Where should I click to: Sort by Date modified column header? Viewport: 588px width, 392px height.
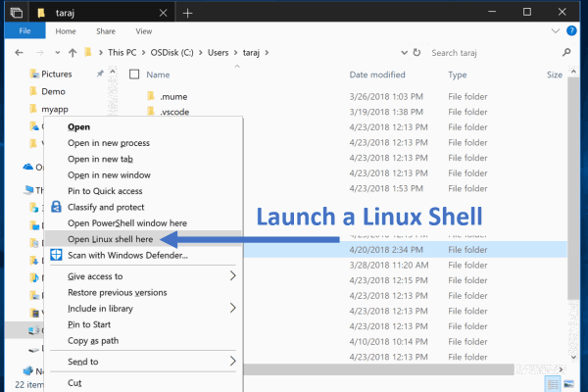pyautogui.click(x=377, y=74)
